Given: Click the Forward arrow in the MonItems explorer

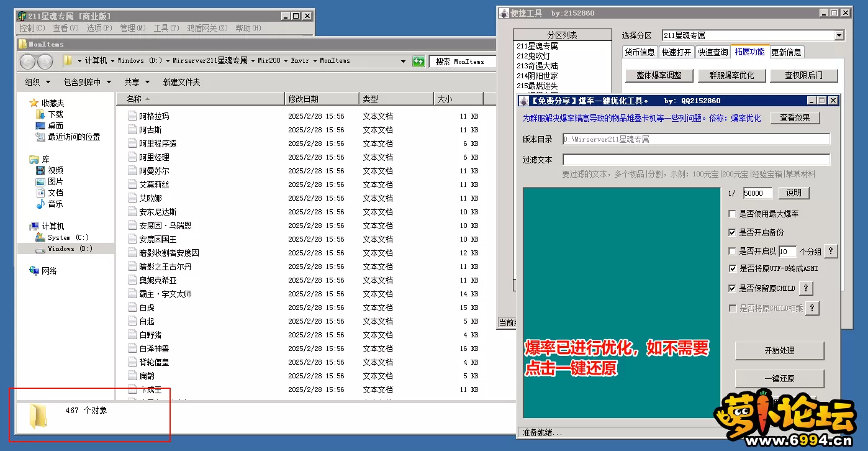Looking at the screenshot, I should [45, 61].
